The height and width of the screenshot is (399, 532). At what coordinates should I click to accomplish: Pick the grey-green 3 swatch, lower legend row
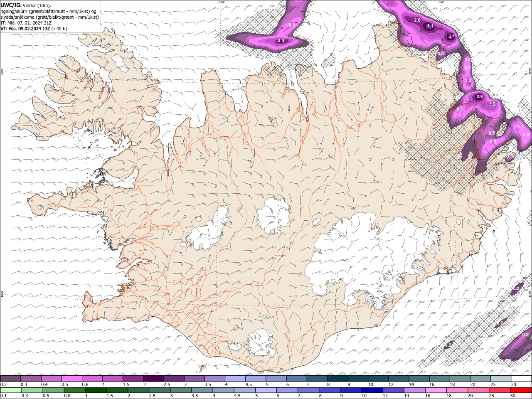pos(181,390)
